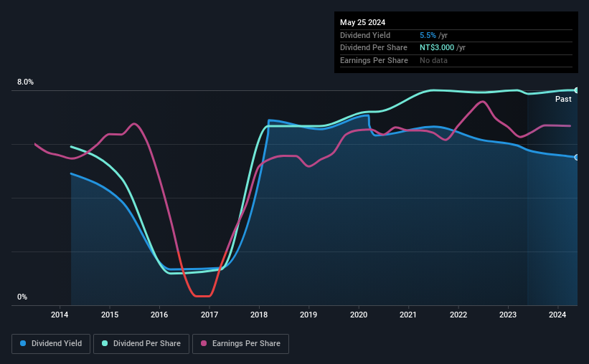Toggle the Dividend Yield legend button

pyautogui.click(x=51, y=344)
